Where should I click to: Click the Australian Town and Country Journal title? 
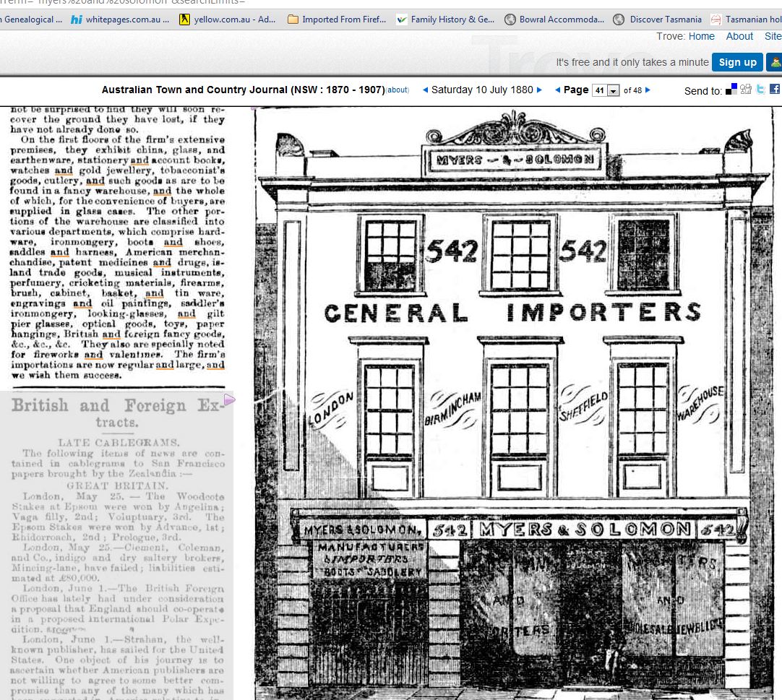pos(244,90)
